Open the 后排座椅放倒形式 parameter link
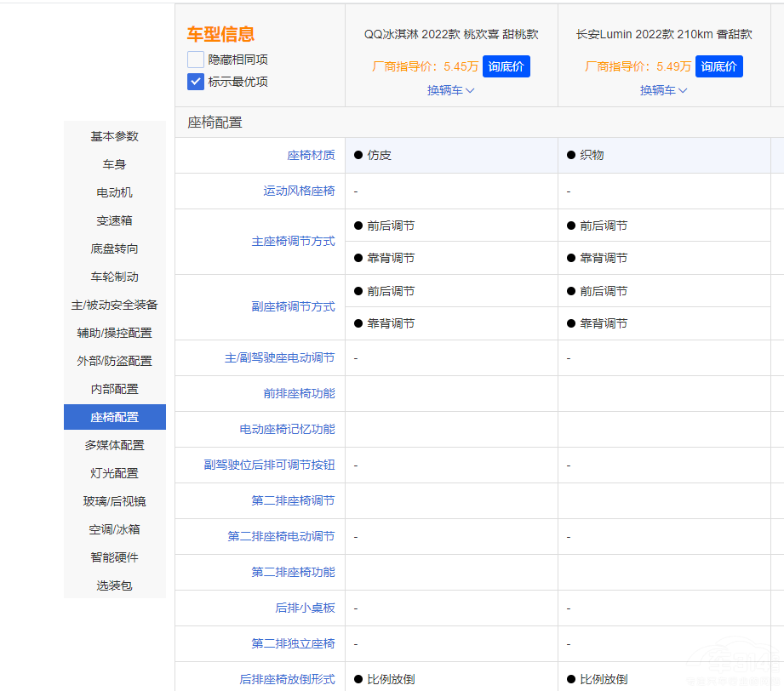 (287, 679)
